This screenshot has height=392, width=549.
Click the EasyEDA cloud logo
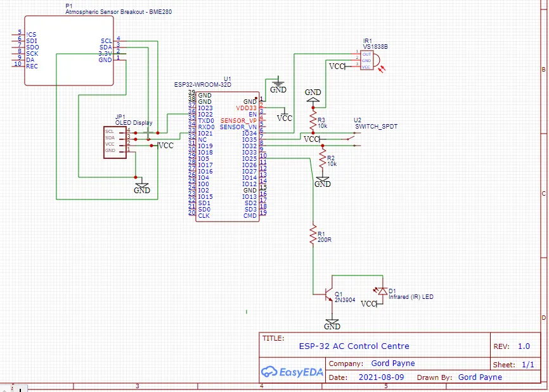tap(292, 372)
